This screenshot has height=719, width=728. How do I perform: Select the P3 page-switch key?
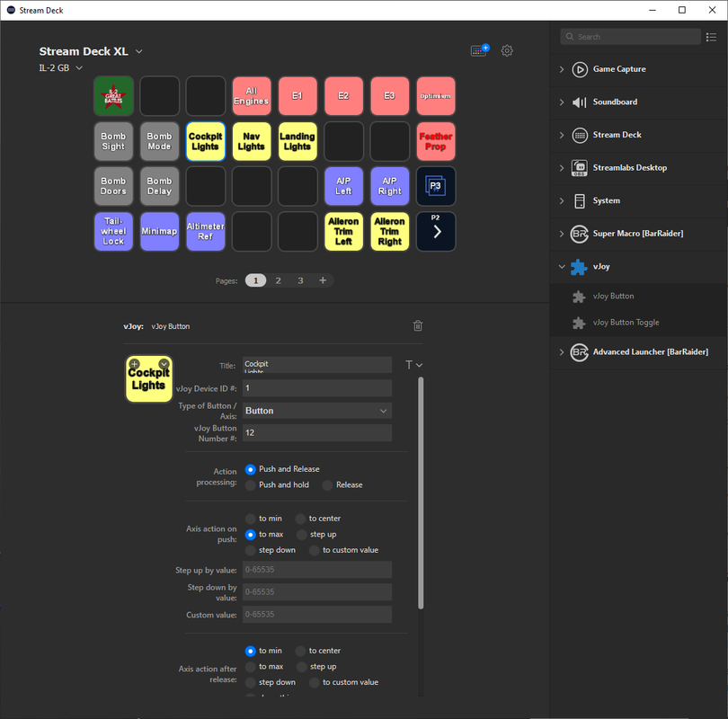pyautogui.click(x=436, y=186)
